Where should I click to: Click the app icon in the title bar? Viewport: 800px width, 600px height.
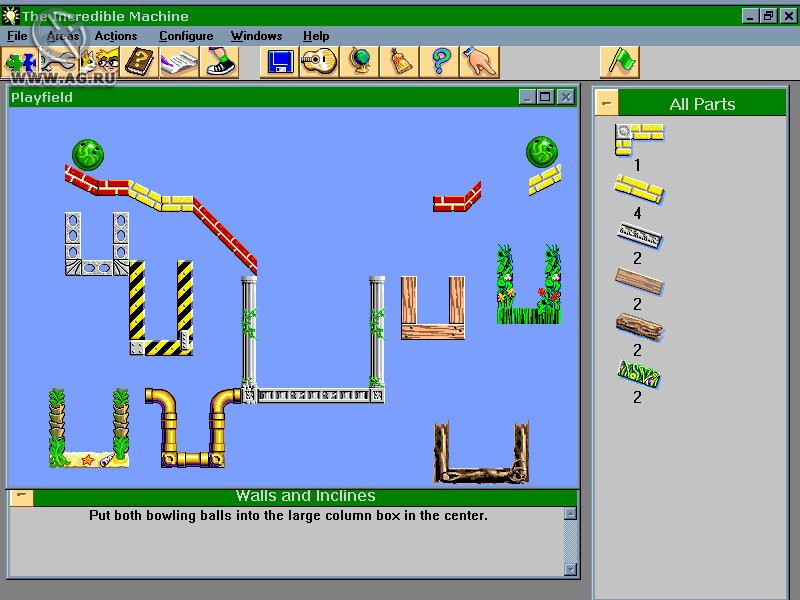tap(10, 16)
